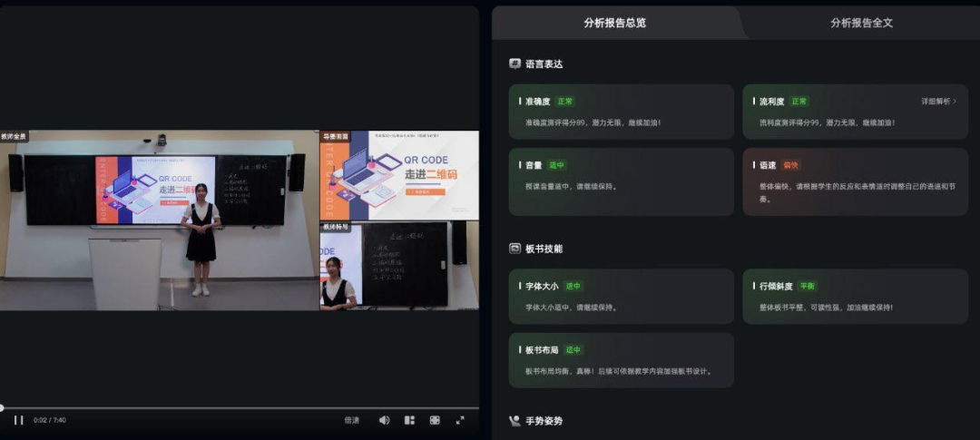Click the 正常 tag in 准确度 card
Image resolution: width=980 pixels, height=440 pixels.
point(565,102)
